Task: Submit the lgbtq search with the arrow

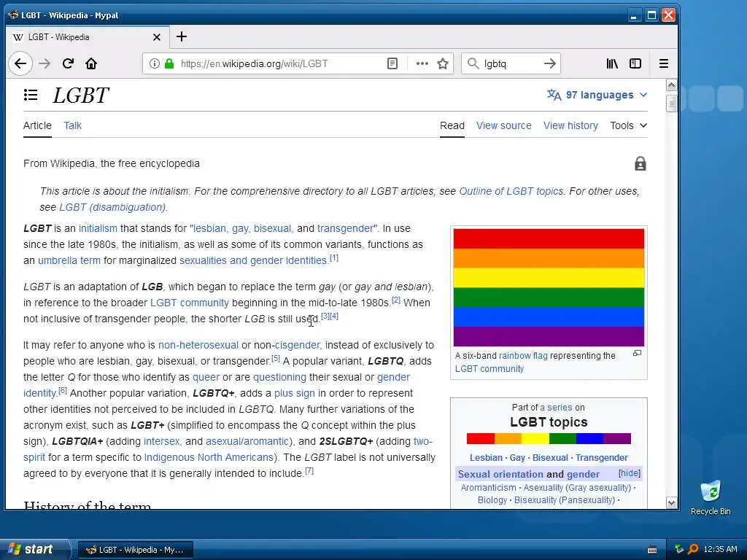Action: [x=550, y=63]
